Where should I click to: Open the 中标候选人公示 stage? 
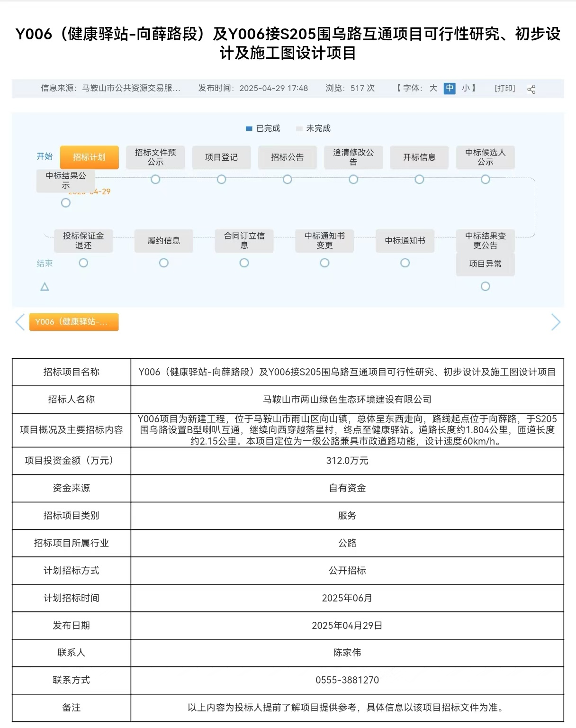click(485, 157)
